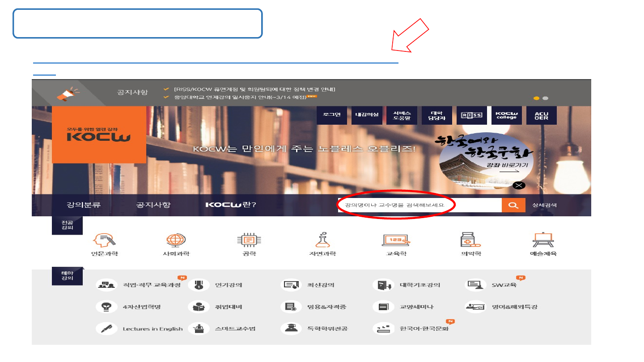Screen dimensions: 644x362
Task: Open the 공지사항 navigation menu item
Action: [x=153, y=205]
